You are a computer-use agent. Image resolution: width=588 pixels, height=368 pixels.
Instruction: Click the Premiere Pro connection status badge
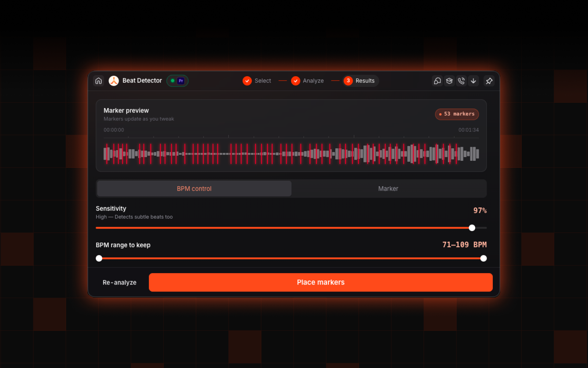coord(178,81)
